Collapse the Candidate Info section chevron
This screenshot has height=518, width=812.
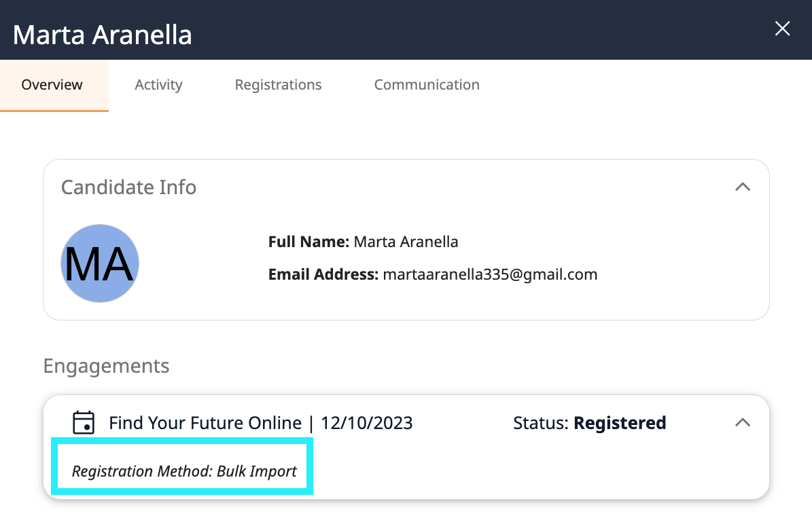point(743,187)
